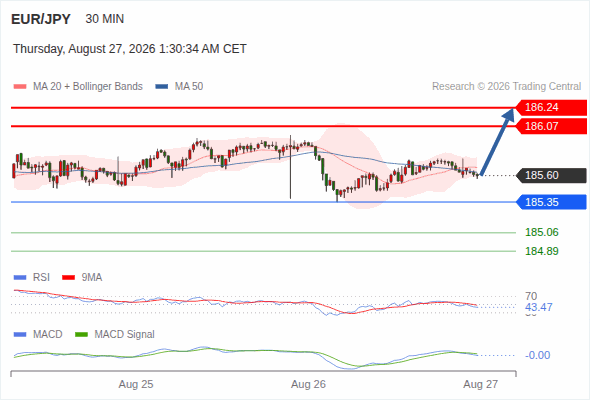The width and height of the screenshot is (590, 400).
Task: Click the pink MA 20 legend swatch
Action: [x=20, y=87]
